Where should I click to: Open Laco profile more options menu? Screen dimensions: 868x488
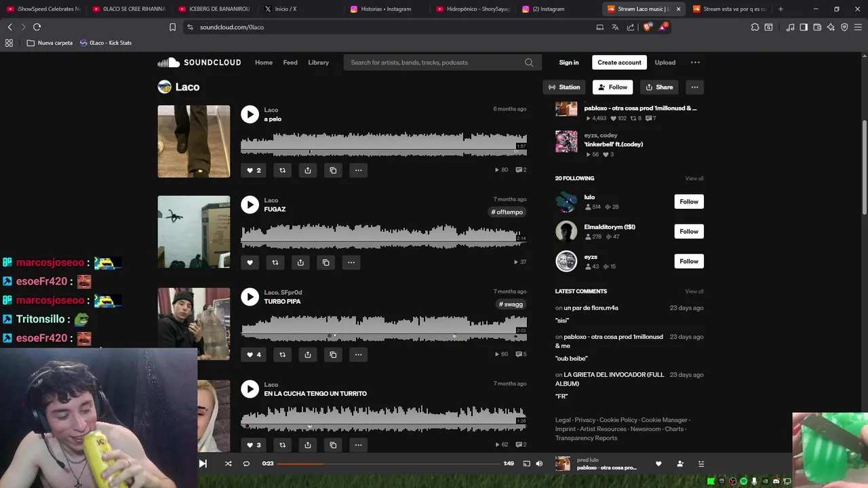pos(694,87)
